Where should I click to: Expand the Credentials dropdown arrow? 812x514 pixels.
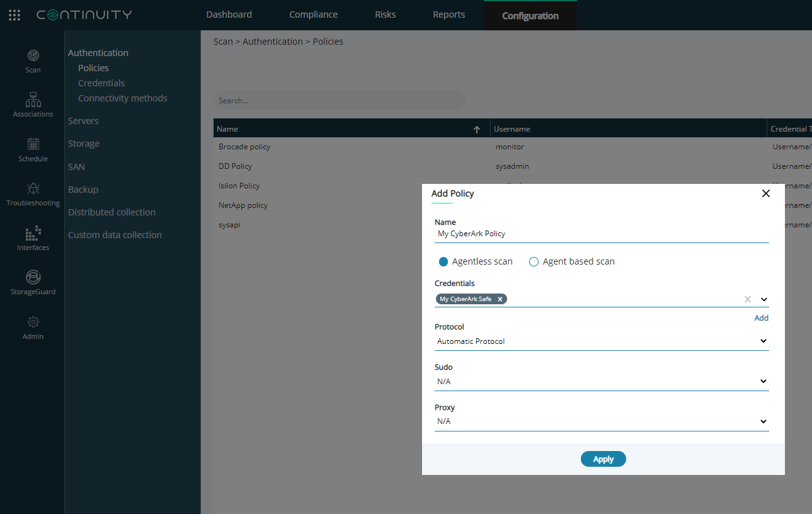[x=763, y=300]
